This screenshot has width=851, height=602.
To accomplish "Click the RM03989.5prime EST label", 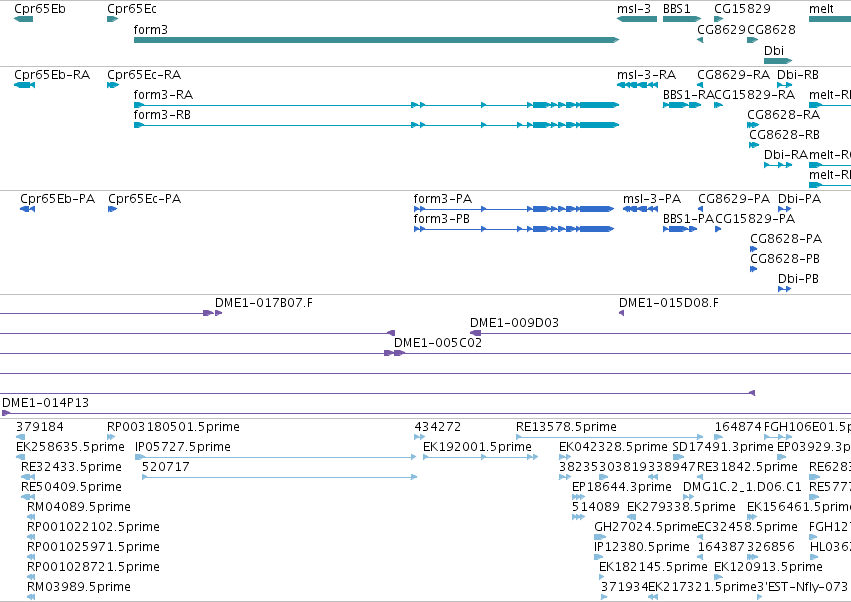I will [x=79, y=587].
